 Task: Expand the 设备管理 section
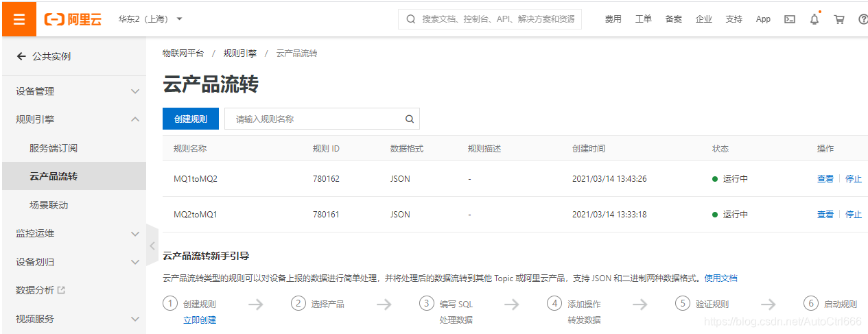[74, 91]
